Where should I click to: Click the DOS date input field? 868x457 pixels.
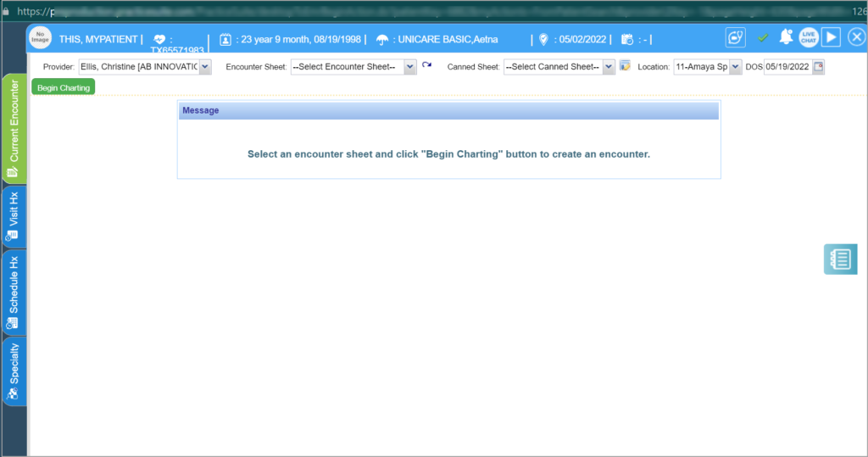point(787,67)
